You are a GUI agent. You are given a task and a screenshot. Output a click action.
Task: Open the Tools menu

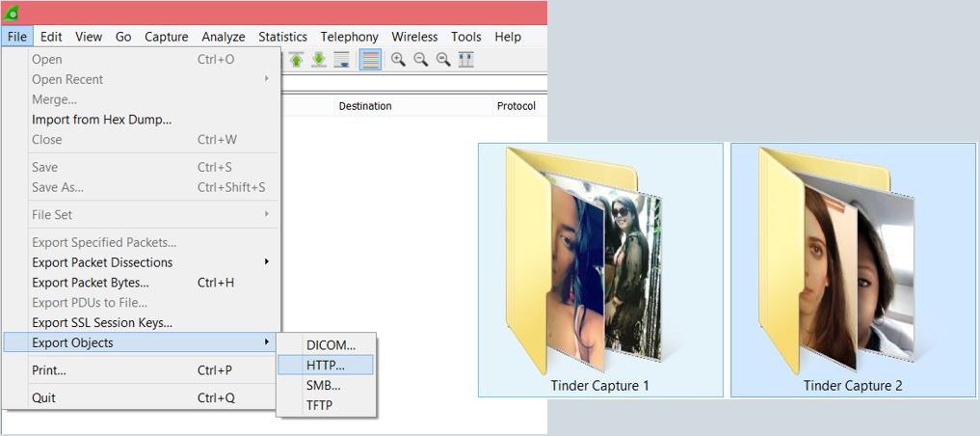(466, 37)
